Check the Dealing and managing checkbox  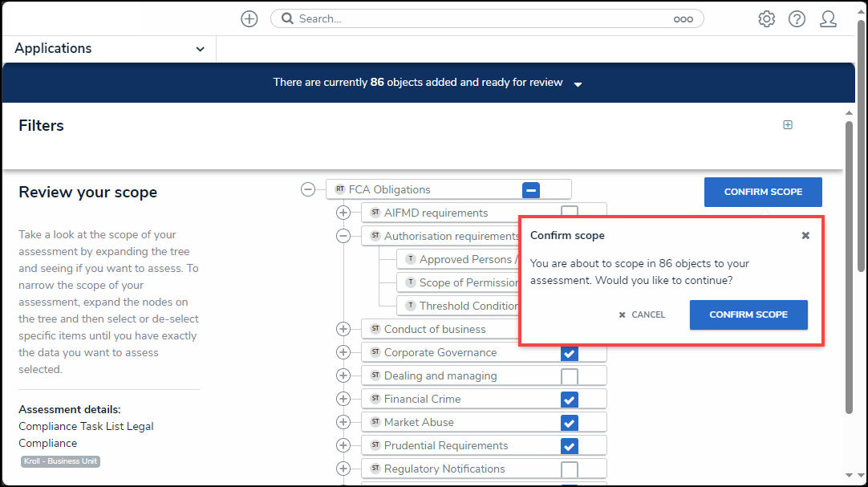click(x=570, y=376)
